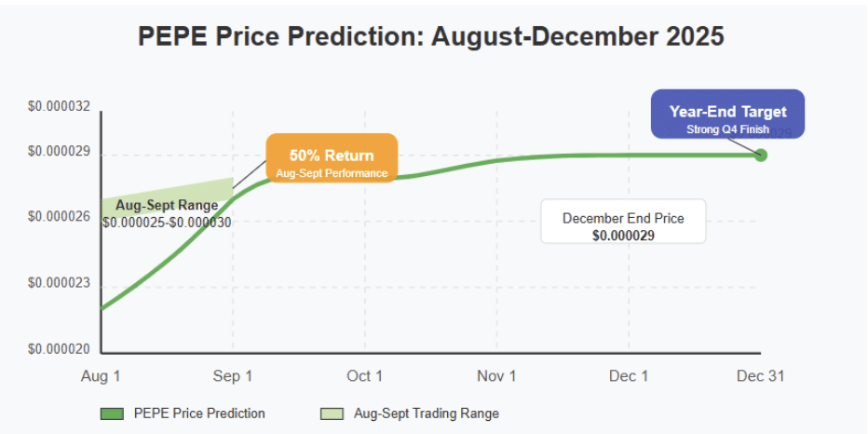Click the Aug-Sept Trading Range legend swatch
868x434 pixels.
coord(332,414)
